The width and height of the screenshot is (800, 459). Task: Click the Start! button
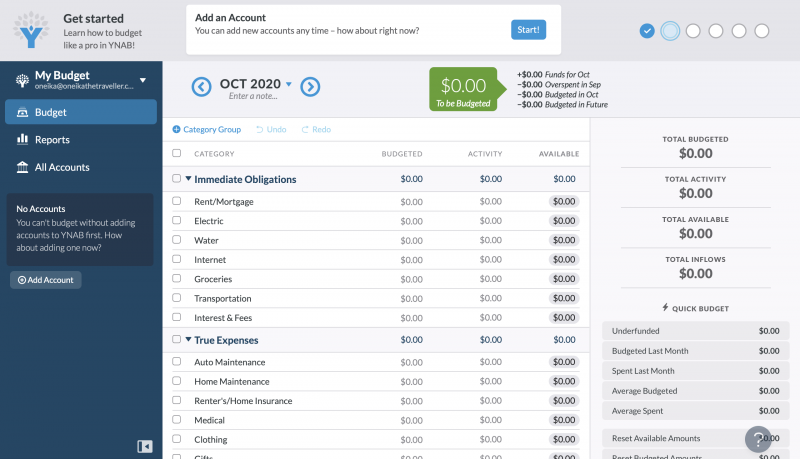point(529,30)
